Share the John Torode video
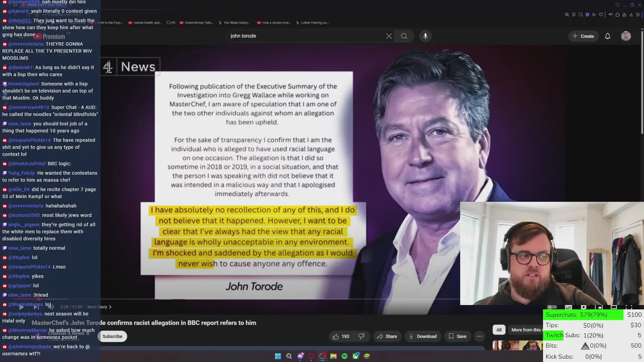This screenshot has width=644, height=362. 387,336
